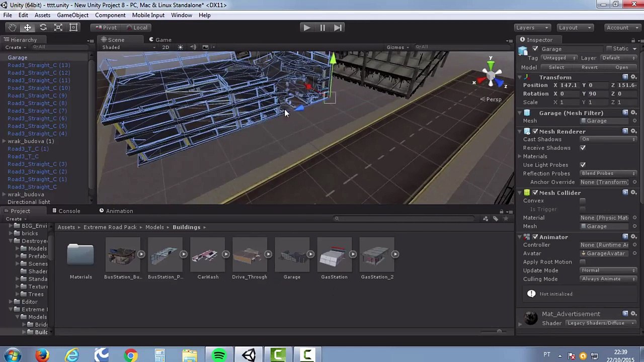The image size is (644, 362).
Task: Expand the wrak_budova (1) hierarchy item
Action: [x=4, y=141]
